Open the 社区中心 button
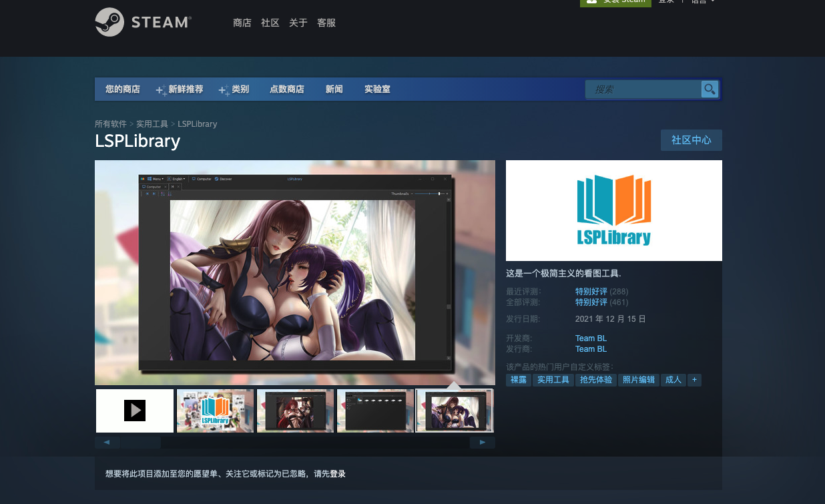This screenshot has width=825, height=504. coord(692,140)
